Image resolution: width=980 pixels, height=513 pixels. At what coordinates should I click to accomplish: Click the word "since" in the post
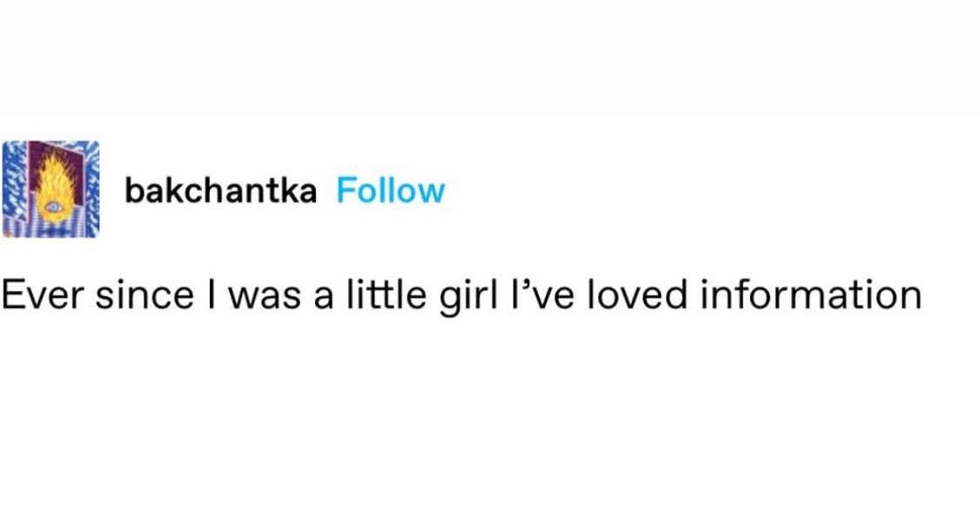coord(144,294)
